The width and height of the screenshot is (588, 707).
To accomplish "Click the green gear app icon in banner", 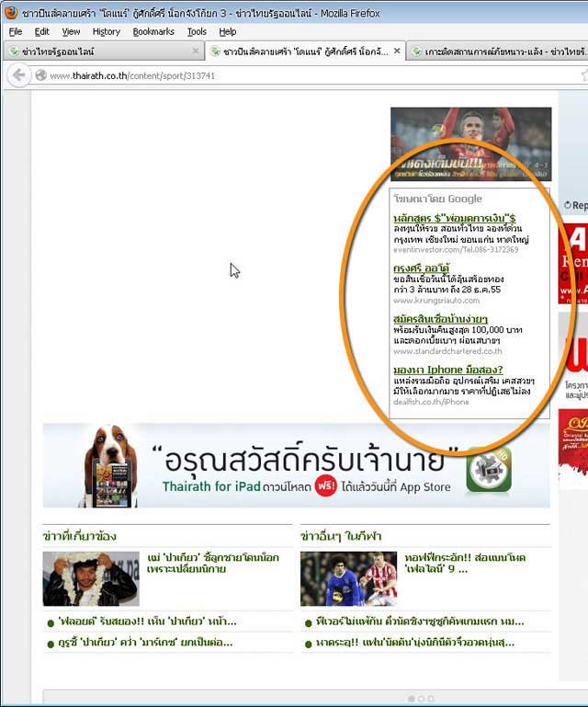I will click(x=489, y=470).
